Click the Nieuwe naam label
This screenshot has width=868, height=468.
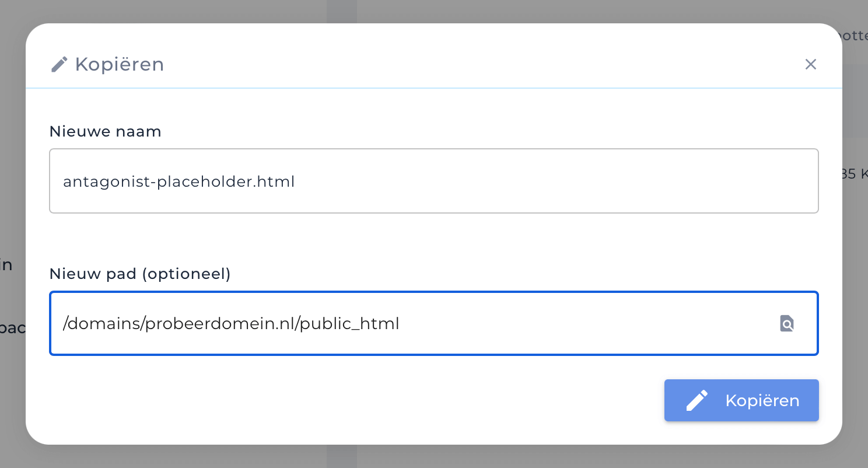point(105,131)
